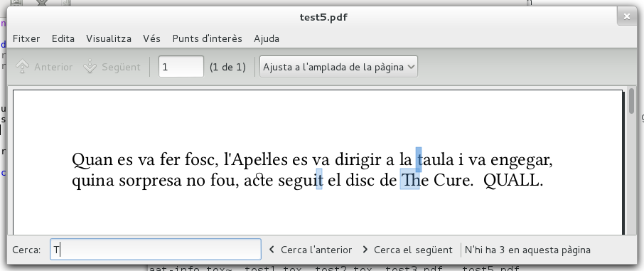The height and width of the screenshot is (271, 644).
Task: Click the Cerca search text field
Action: [156, 249]
